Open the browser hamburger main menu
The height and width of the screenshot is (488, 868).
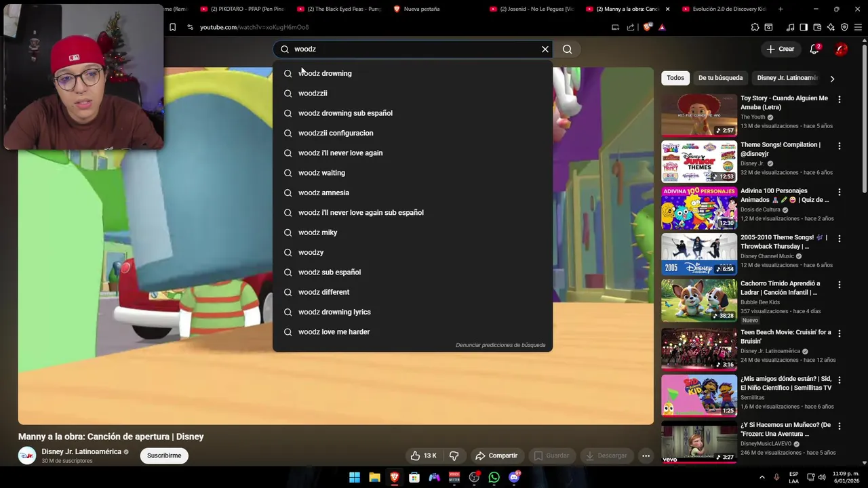858,27
